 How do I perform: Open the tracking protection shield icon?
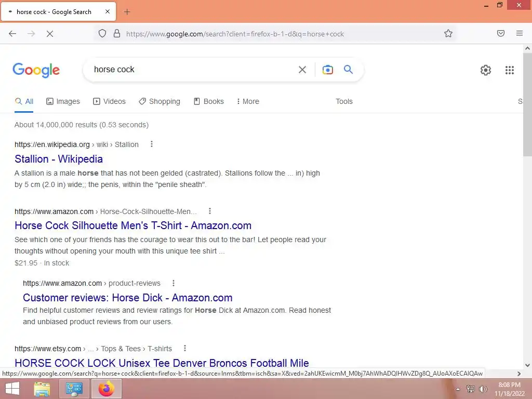point(102,34)
